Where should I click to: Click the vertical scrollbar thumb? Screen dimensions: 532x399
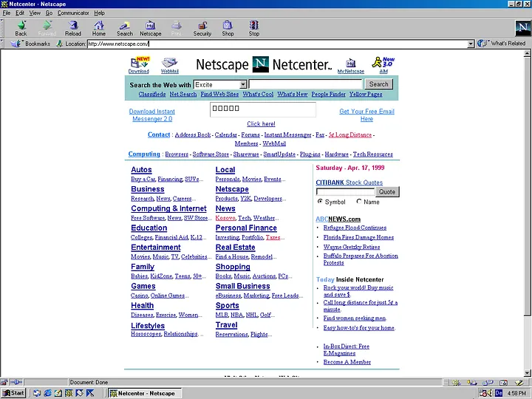tap(527, 186)
